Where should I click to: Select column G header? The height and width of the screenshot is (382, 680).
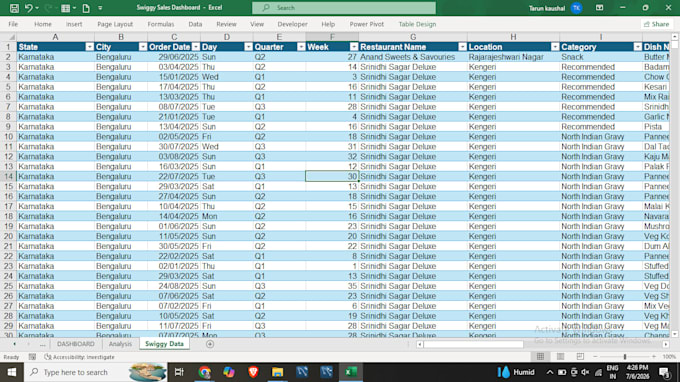413,37
